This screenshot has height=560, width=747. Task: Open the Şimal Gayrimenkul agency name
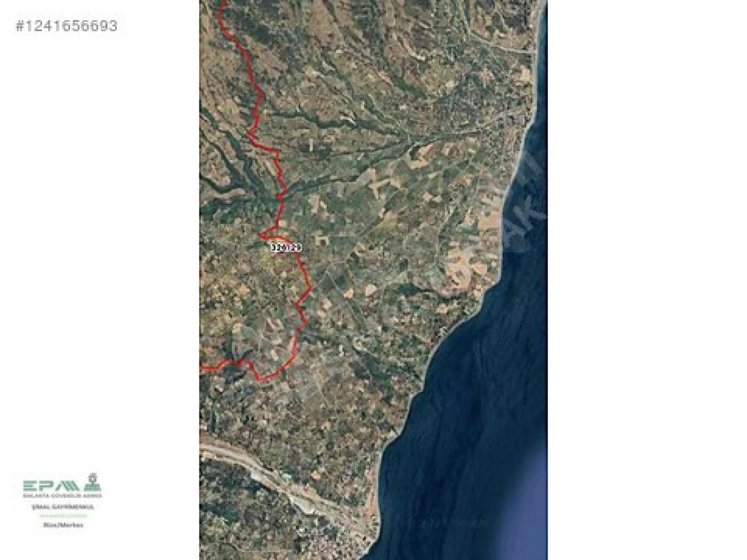(x=62, y=506)
